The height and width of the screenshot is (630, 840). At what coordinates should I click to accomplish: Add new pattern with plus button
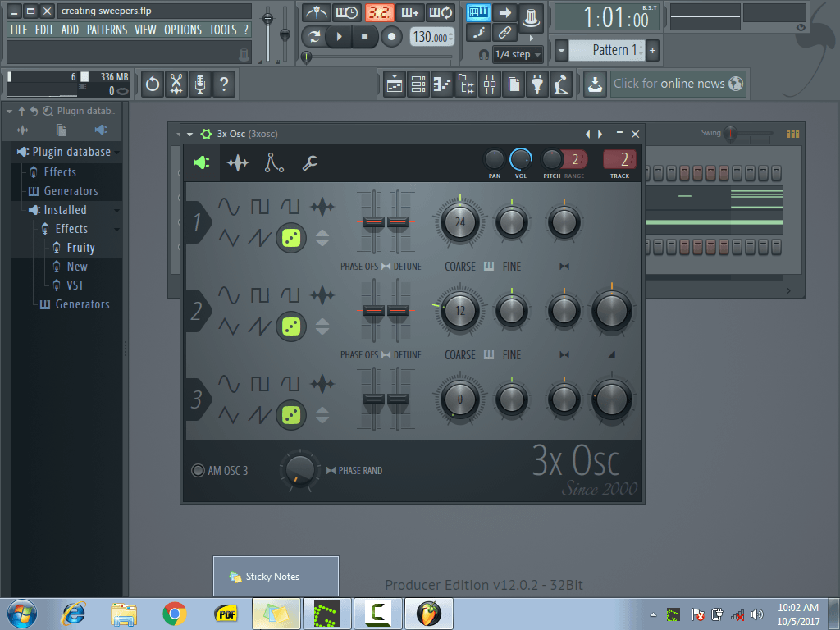pos(652,51)
